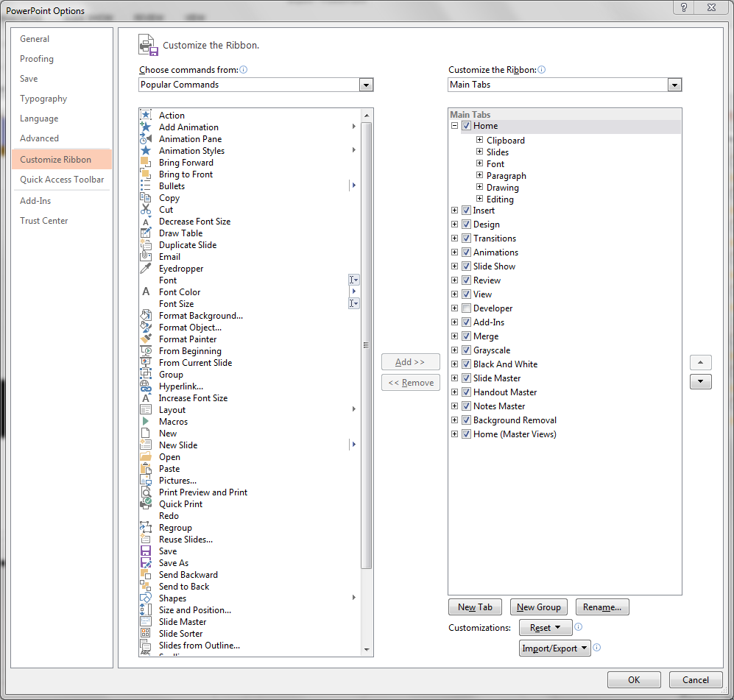
Task: Select the Cut scissors icon
Action: (146, 209)
